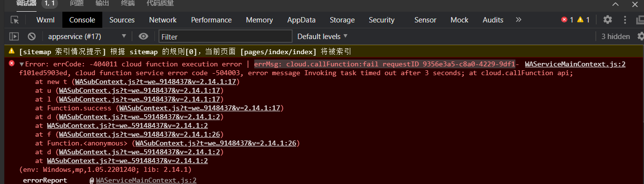Clear console with the ban icon
Image resolution: width=644 pixels, height=184 pixels.
32,36
